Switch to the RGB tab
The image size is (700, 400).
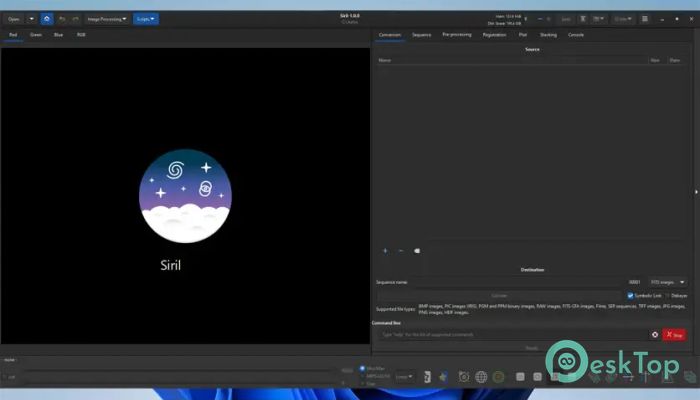coord(81,35)
